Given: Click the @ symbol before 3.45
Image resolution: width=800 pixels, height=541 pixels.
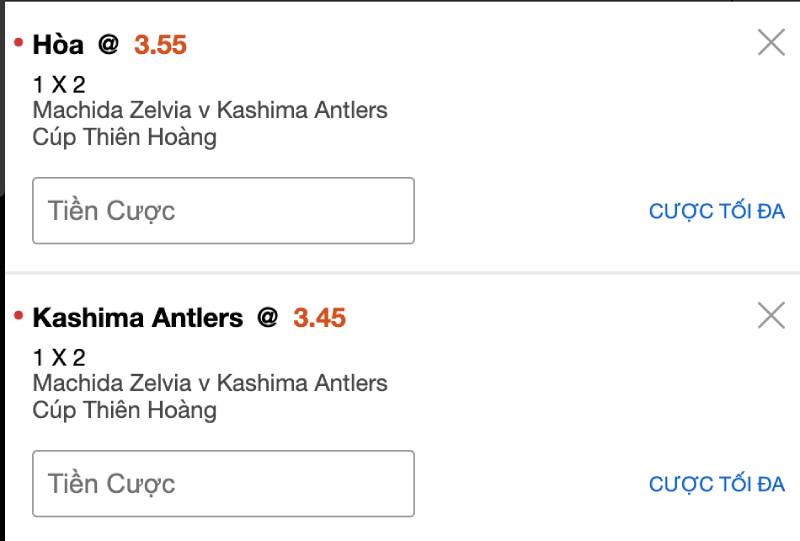Looking at the screenshot, I should [x=267, y=317].
